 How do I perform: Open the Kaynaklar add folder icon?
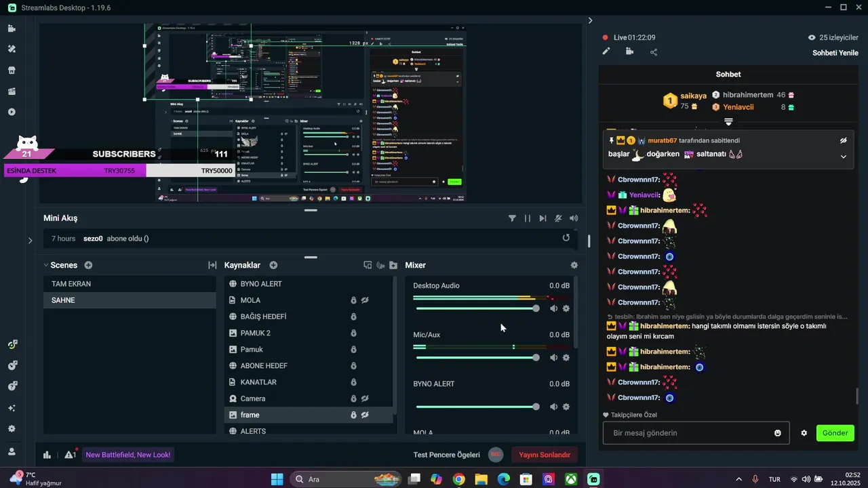393,265
